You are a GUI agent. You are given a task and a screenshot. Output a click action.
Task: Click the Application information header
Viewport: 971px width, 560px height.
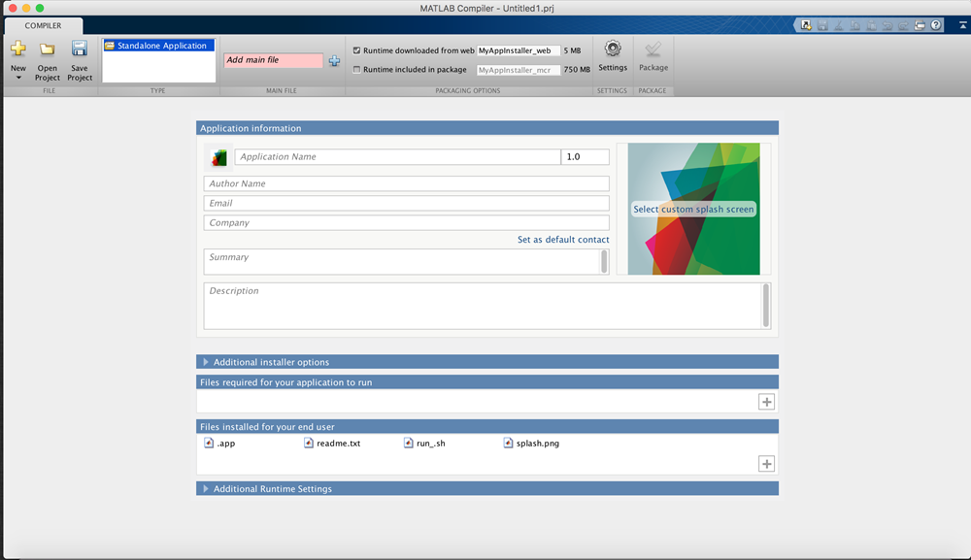487,128
